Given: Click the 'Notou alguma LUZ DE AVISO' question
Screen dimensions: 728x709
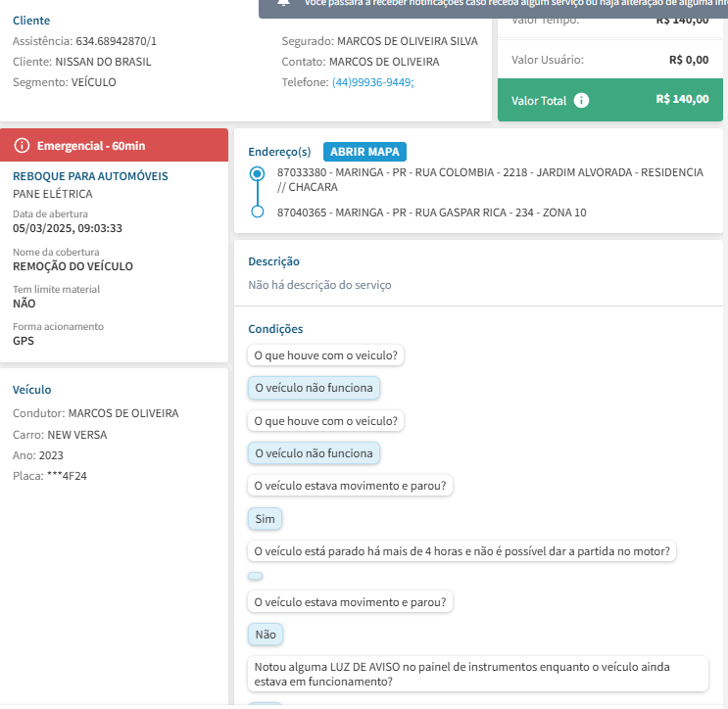Looking at the screenshot, I should (x=478, y=674).
